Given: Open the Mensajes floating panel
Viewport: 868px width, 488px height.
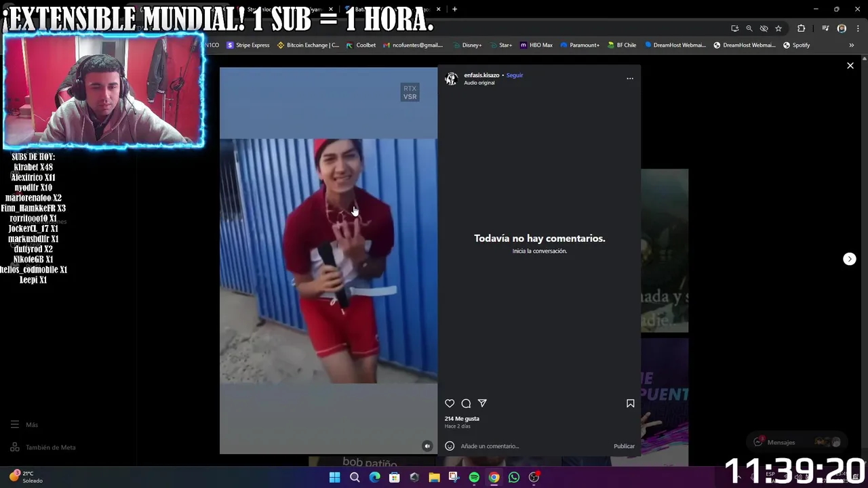Looking at the screenshot, I should click(x=796, y=442).
